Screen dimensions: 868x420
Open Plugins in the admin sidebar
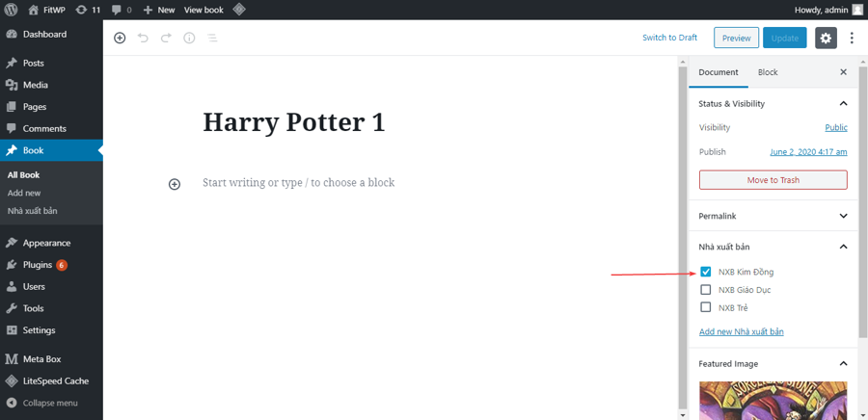pos(39,265)
